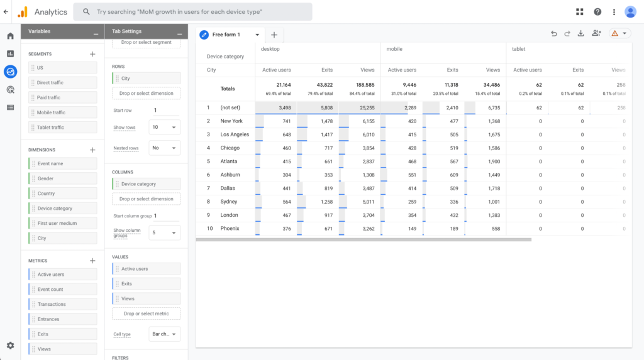
Task: Add a new tab with plus button
Action: (x=274, y=35)
